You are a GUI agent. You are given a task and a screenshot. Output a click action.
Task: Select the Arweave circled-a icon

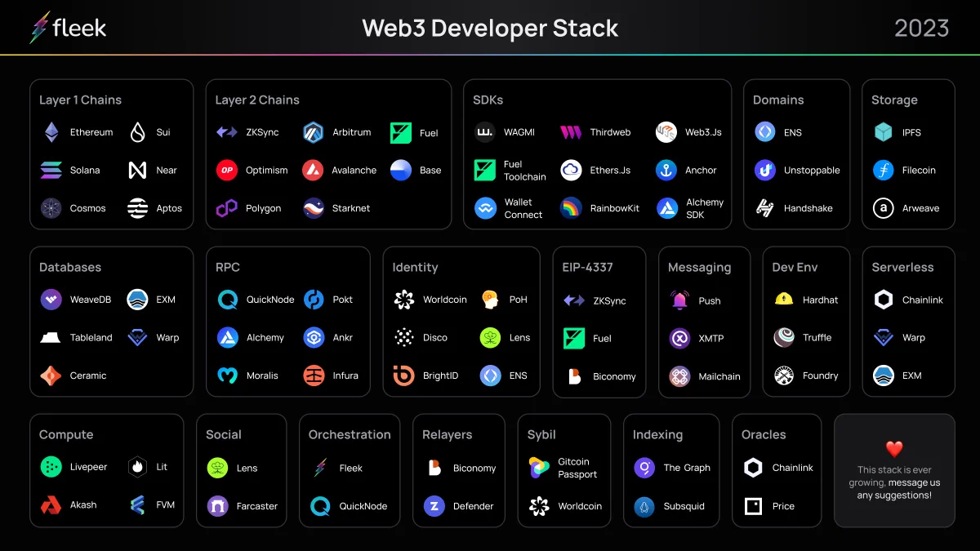coord(884,208)
